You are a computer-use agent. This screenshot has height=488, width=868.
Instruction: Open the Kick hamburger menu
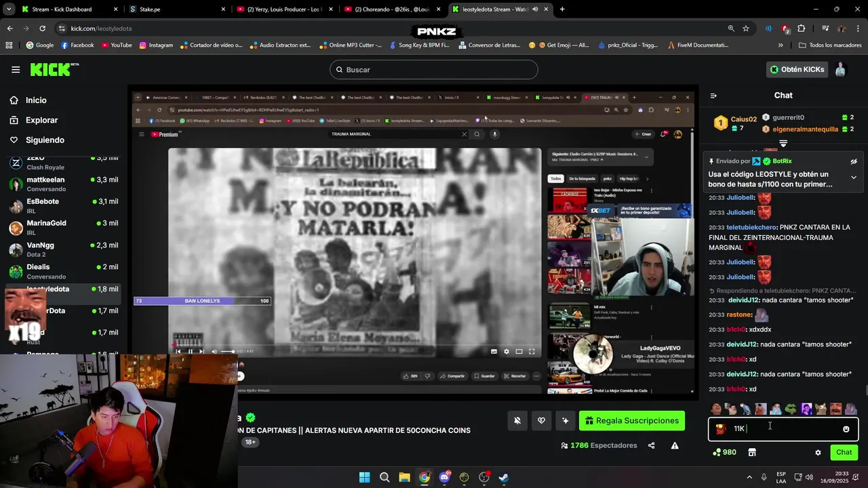click(16, 69)
